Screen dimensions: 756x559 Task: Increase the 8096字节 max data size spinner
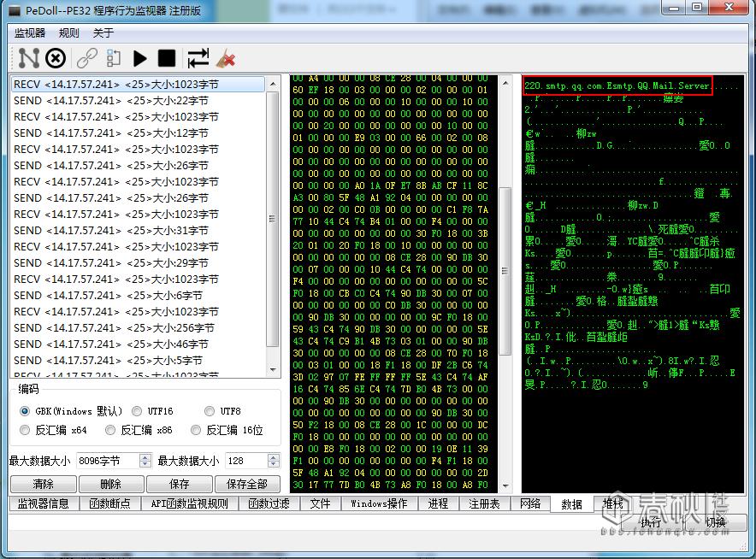point(145,457)
